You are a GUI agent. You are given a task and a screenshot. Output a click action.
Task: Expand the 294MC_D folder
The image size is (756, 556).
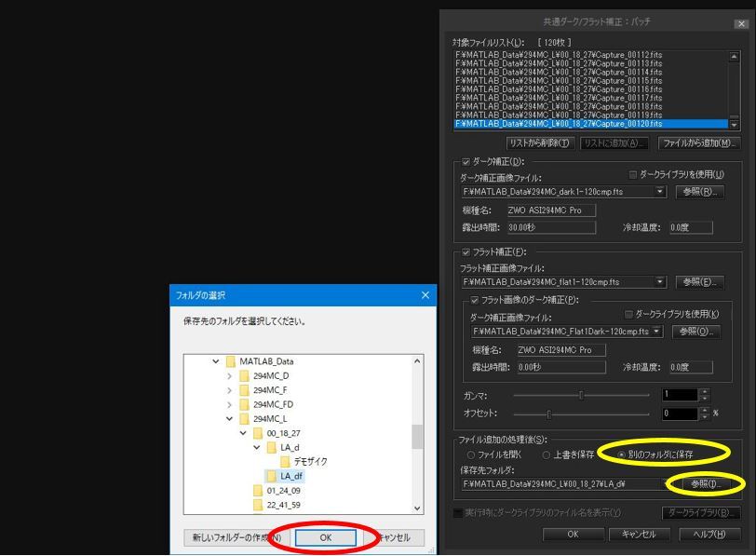point(229,375)
